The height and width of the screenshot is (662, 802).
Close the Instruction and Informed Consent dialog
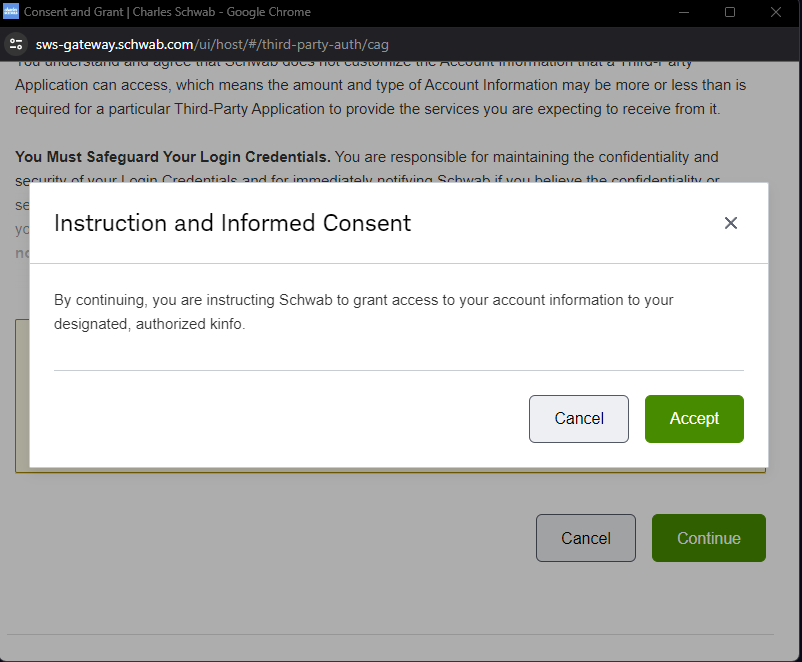coord(730,223)
